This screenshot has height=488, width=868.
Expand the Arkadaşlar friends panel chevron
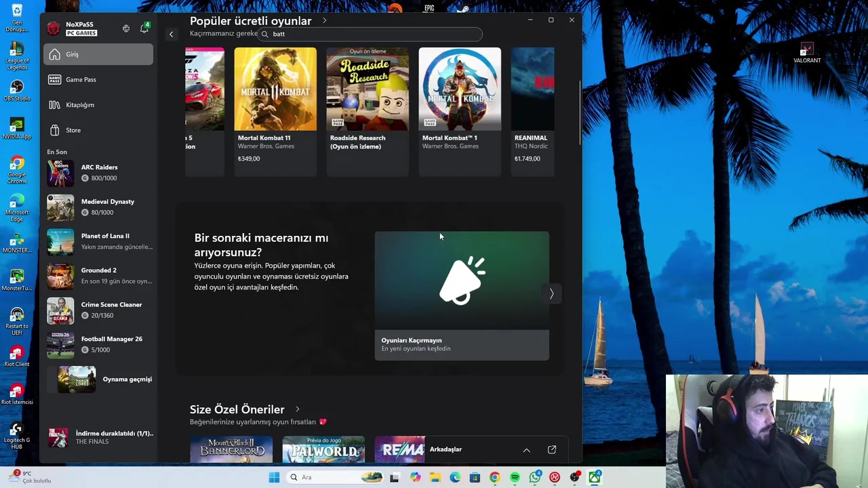pos(526,450)
